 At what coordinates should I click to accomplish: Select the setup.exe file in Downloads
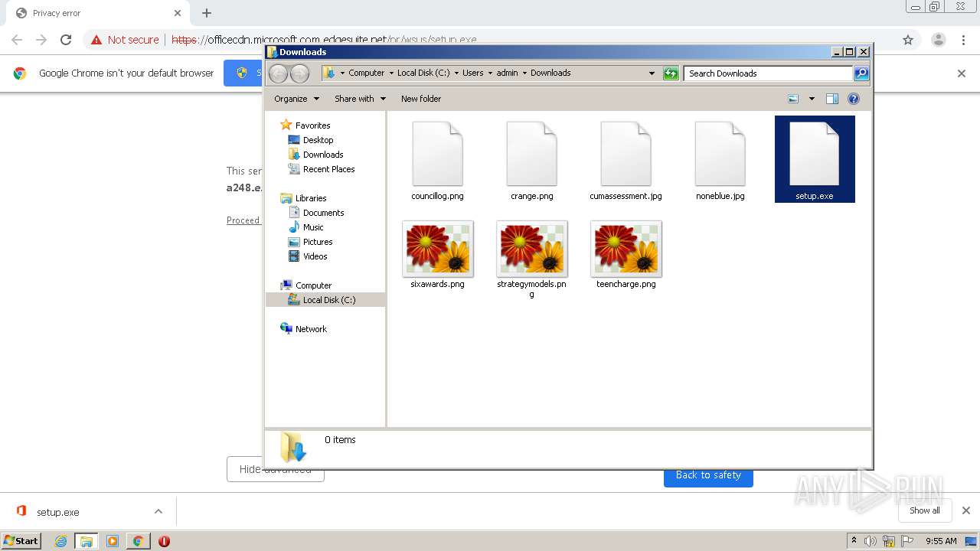pyautogui.click(x=815, y=159)
